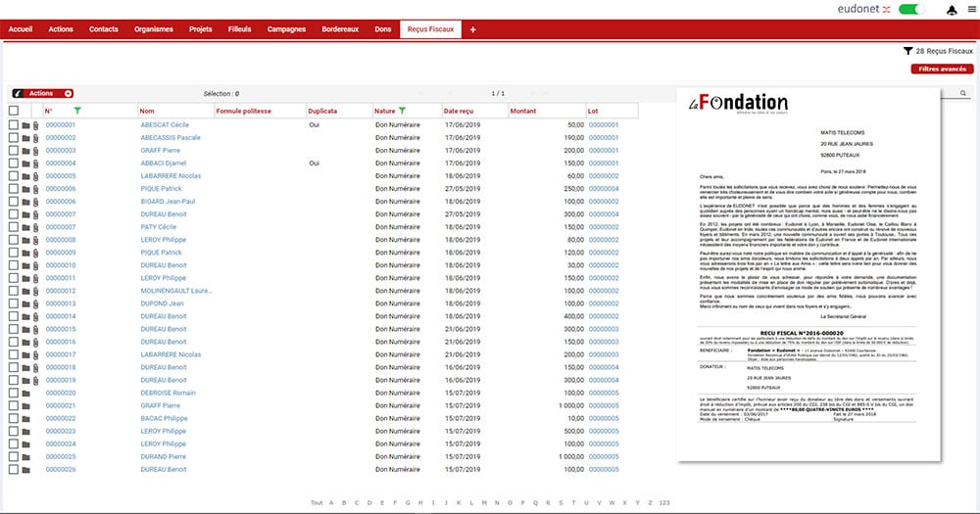The height and width of the screenshot is (514, 980).
Task: Expand the red Actions dropdown above the table
Action: (x=42, y=93)
